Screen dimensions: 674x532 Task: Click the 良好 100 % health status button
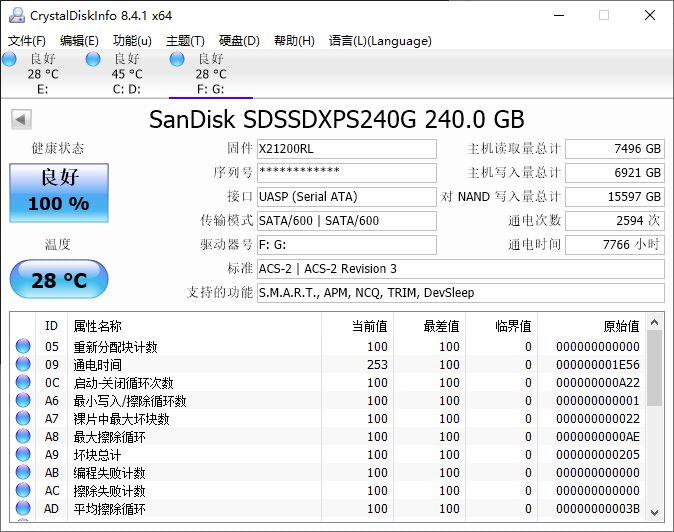(59, 193)
